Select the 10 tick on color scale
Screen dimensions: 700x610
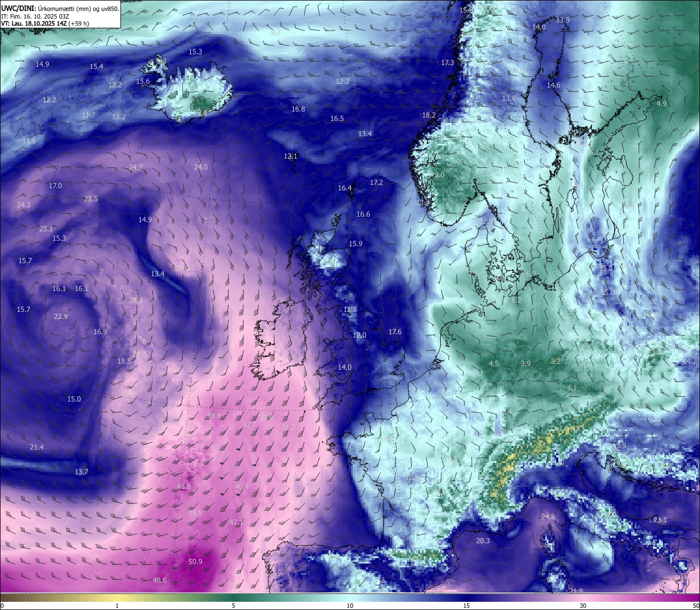click(350, 606)
